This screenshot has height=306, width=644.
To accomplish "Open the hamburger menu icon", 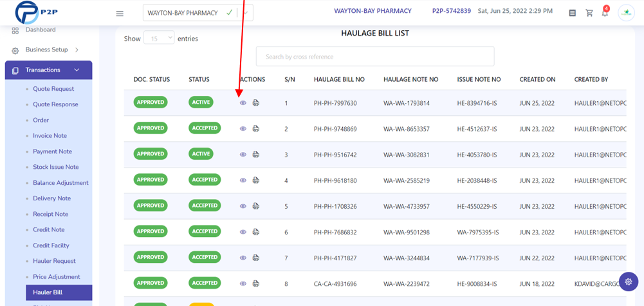I will click(x=120, y=14).
